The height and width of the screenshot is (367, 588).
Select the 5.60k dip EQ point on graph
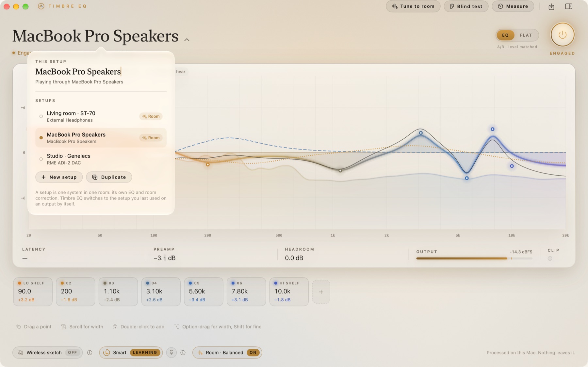coord(467,178)
